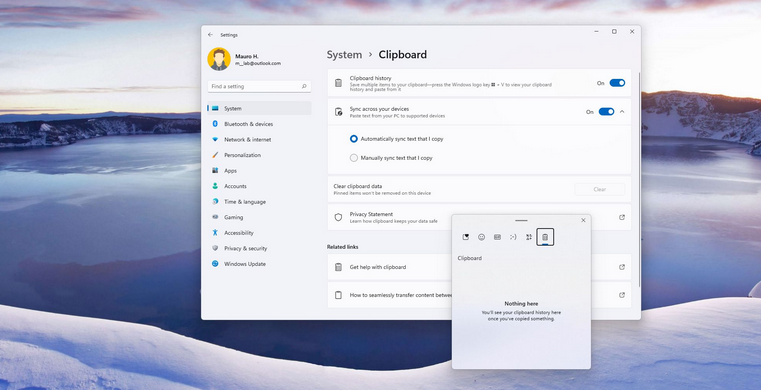This screenshot has height=390, width=761.
Task: Click the 'Clipboard' label in the panel
Action: 470,258
